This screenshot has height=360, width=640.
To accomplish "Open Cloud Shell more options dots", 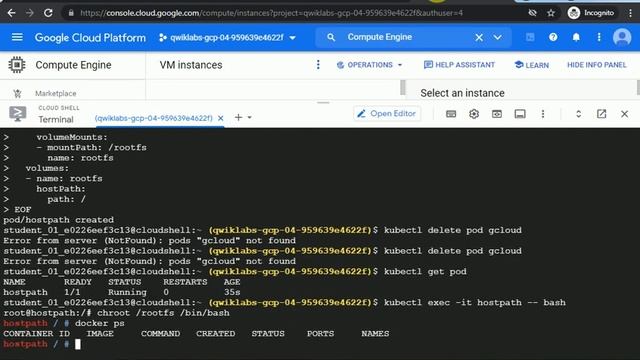I will click(x=543, y=114).
